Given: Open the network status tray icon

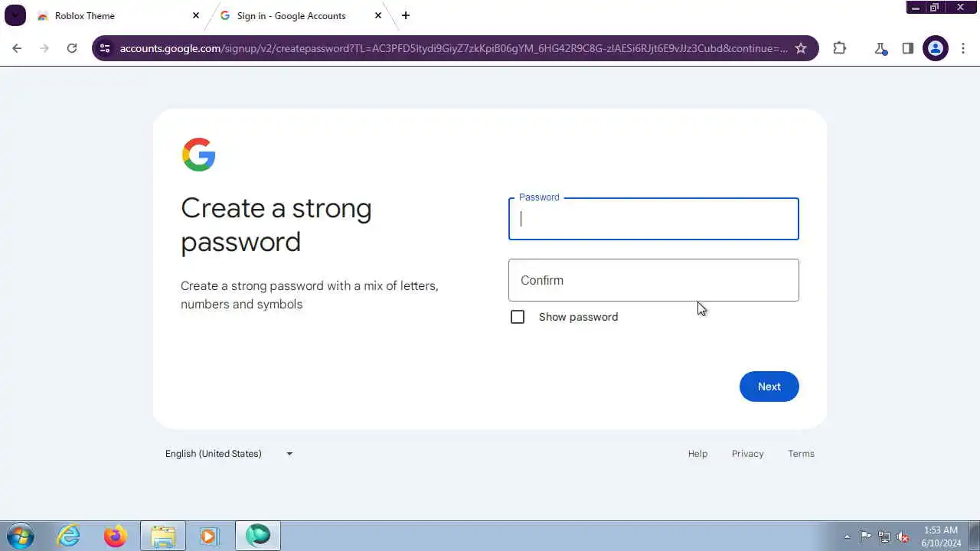Looking at the screenshot, I should (x=884, y=536).
